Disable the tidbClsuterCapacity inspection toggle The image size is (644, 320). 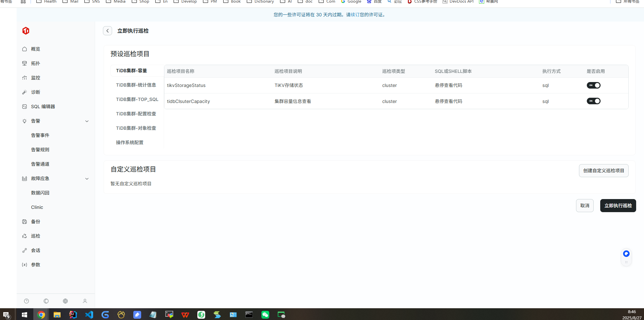click(593, 101)
